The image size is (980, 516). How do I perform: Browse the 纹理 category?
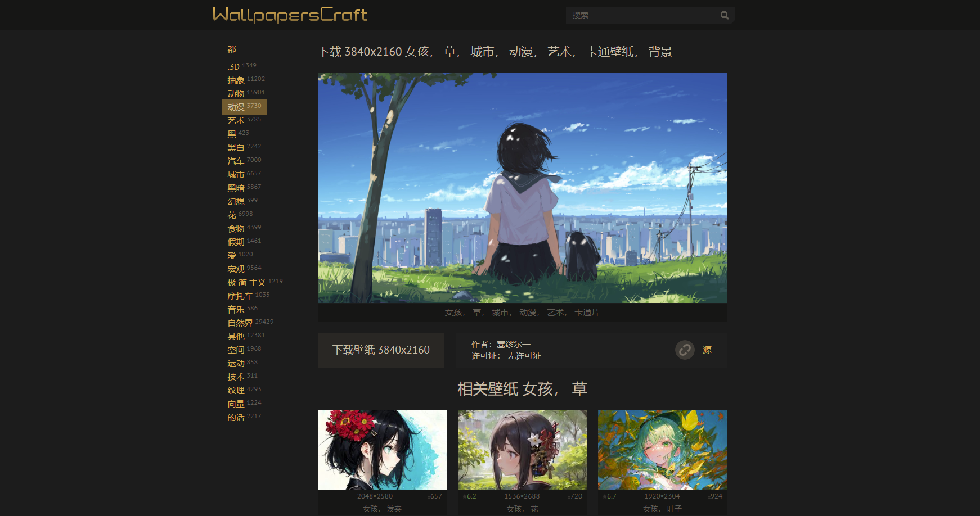click(236, 390)
